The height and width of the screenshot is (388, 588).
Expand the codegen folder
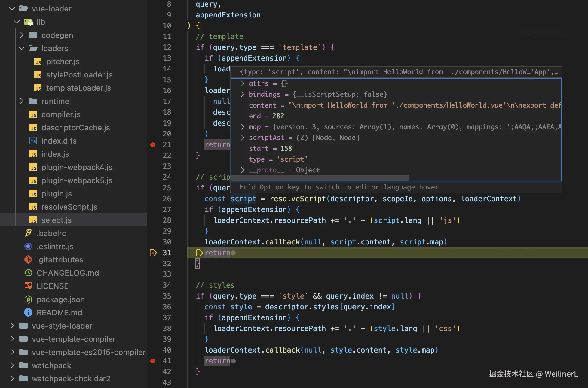pos(22,35)
